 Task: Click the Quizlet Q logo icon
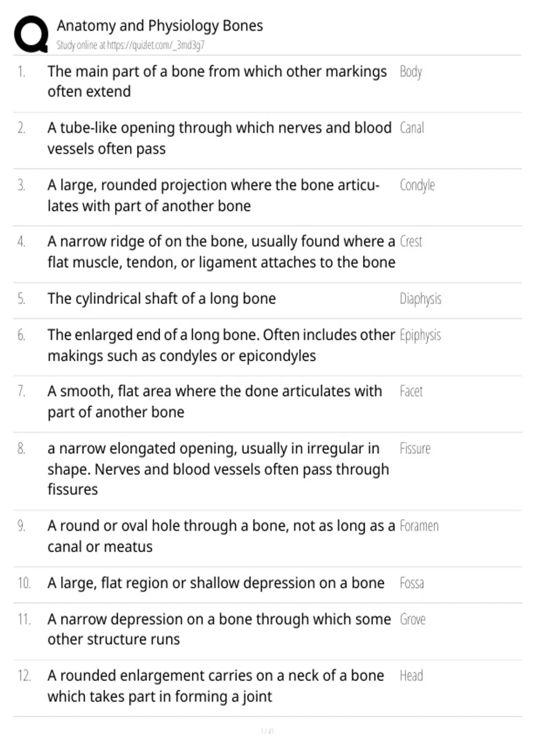coord(31,34)
